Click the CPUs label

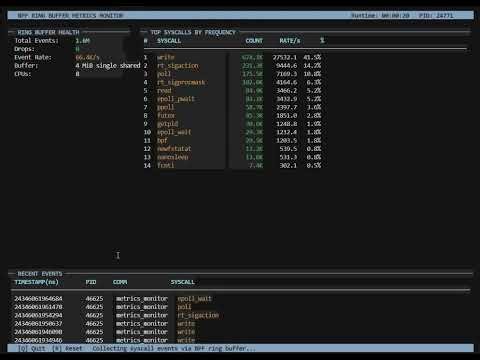click(23, 74)
